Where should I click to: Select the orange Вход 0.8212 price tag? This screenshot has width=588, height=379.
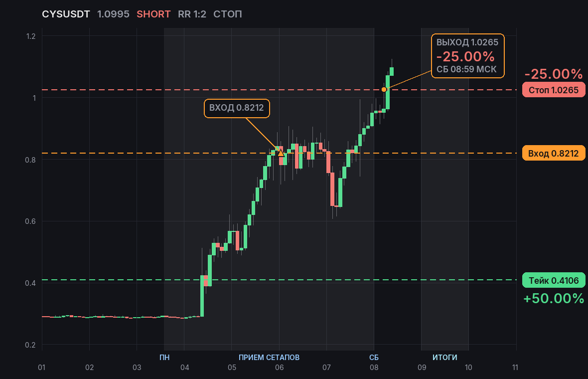click(554, 153)
